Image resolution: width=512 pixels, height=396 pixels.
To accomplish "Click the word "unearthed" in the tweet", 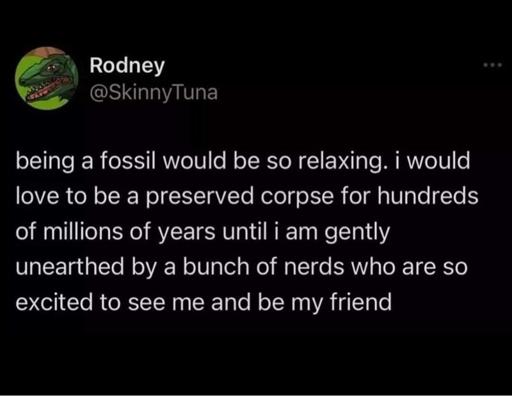I will [70, 267].
